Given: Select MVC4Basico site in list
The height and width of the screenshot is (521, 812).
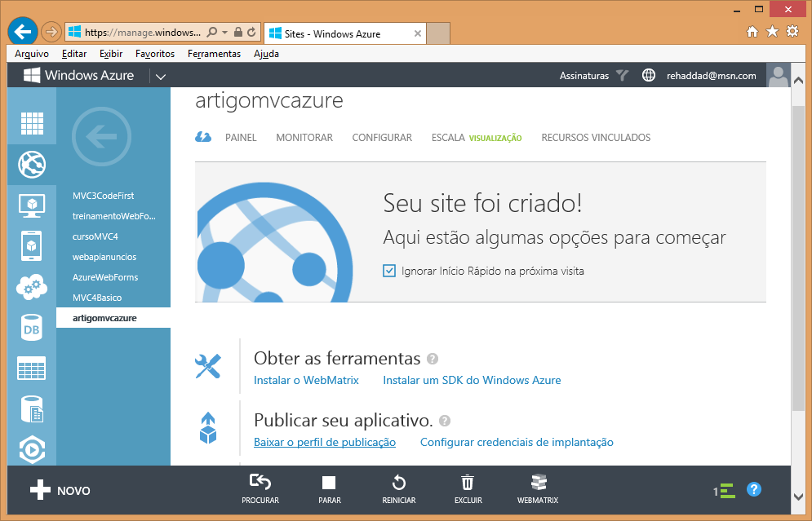Looking at the screenshot, I should tap(113, 298).
